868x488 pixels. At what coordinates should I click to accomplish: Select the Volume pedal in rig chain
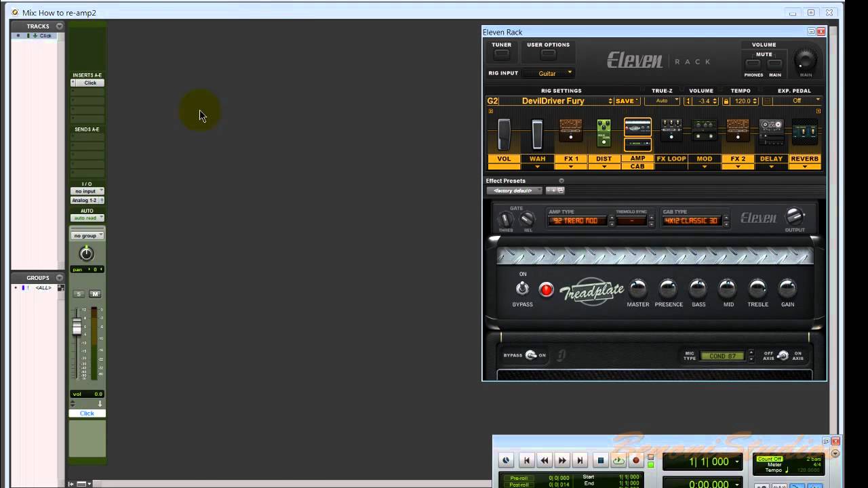point(504,134)
